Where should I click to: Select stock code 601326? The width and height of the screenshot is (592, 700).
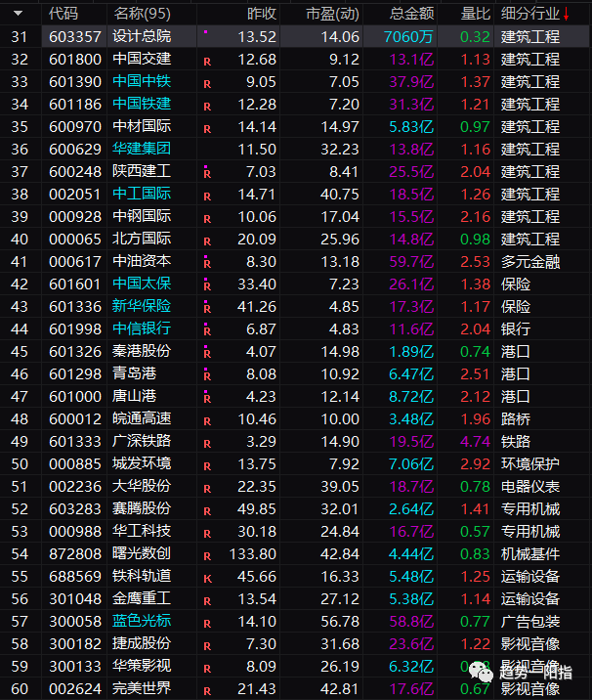click(x=75, y=351)
